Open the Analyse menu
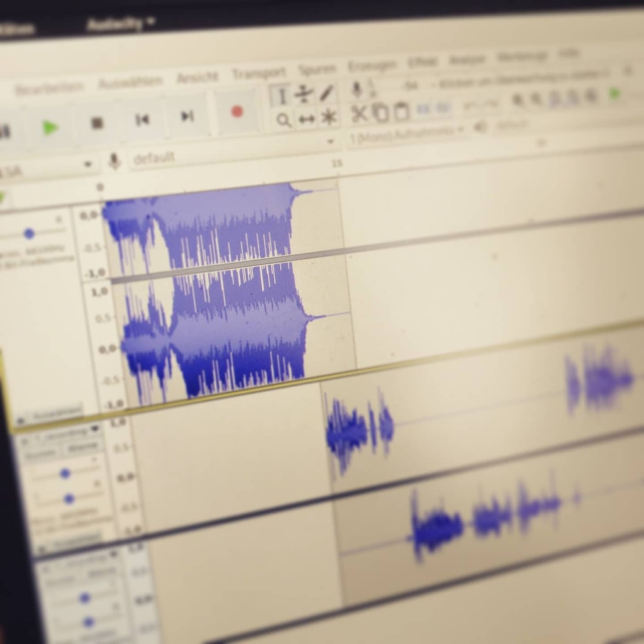This screenshot has height=644, width=644. (x=468, y=59)
